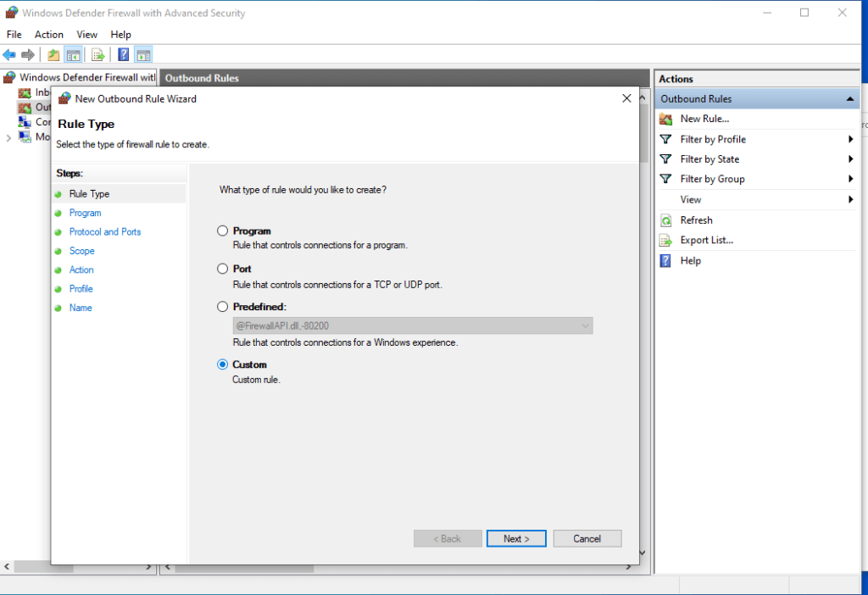This screenshot has height=595, width=868.
Task: Click the rules list vertical scrollbar thumb
Action: (643, 133)
